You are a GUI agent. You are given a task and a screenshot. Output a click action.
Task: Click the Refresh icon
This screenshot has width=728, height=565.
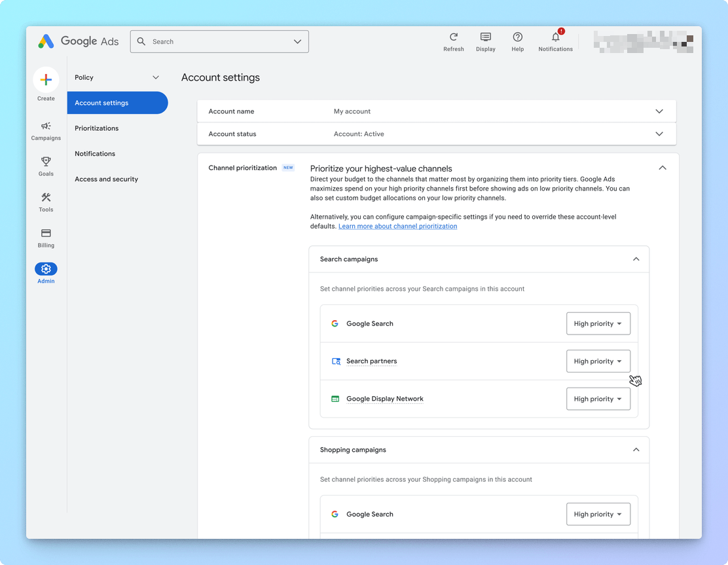point(454,37)
